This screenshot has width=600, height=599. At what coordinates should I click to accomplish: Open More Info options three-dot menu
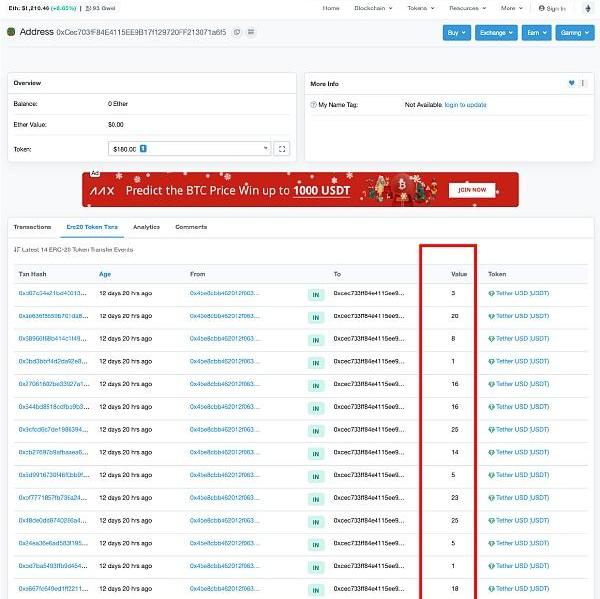tap(583, 83)
